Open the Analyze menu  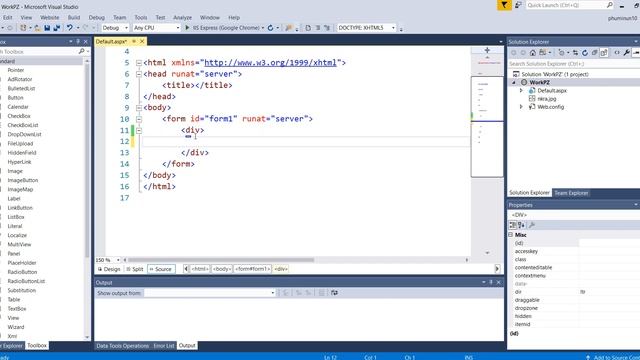(182, 18)
